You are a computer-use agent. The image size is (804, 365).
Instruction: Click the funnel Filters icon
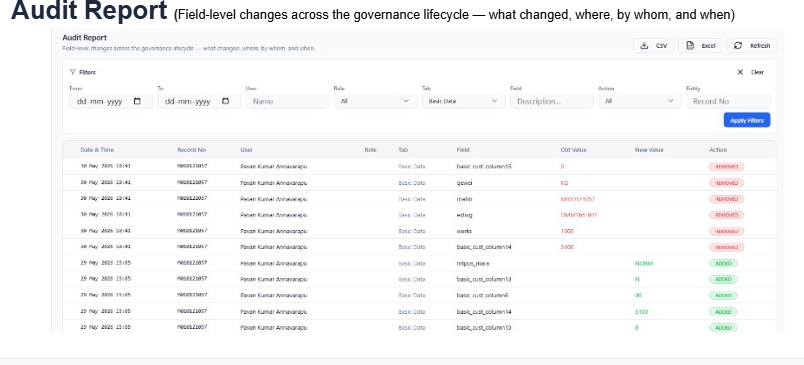pos(73,72)
